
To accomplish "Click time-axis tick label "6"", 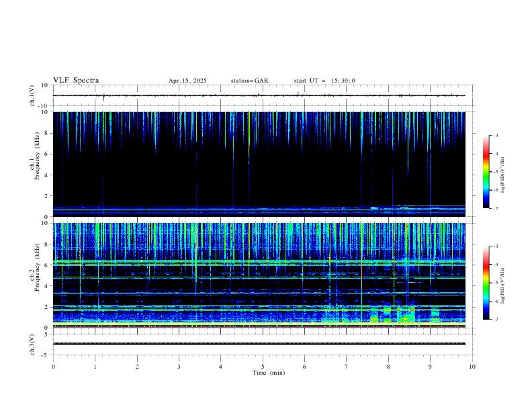I will pyautogui.click(x=304, y=367).
